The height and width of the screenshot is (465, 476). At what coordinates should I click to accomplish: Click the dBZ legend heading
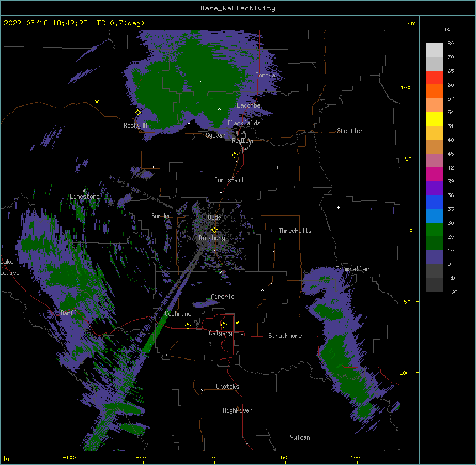[x=447, y=29]
